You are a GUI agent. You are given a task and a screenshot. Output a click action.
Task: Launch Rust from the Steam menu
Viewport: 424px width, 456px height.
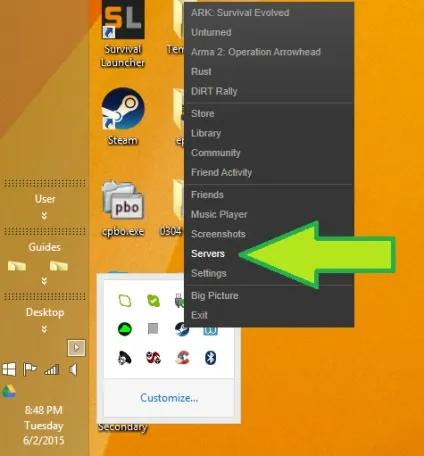269,72
